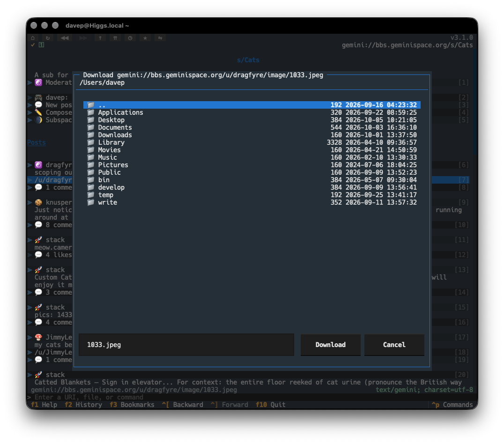Image resolution: width=504 pixels, height=444 pixels.
Task: Click the folder icon beside Desktop
Action: (x=91, y=120)
